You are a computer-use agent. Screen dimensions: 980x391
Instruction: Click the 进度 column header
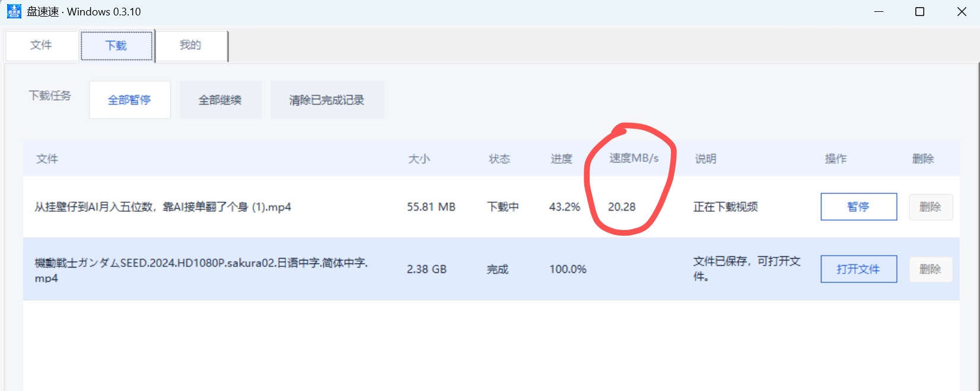[x=561, y=158]
